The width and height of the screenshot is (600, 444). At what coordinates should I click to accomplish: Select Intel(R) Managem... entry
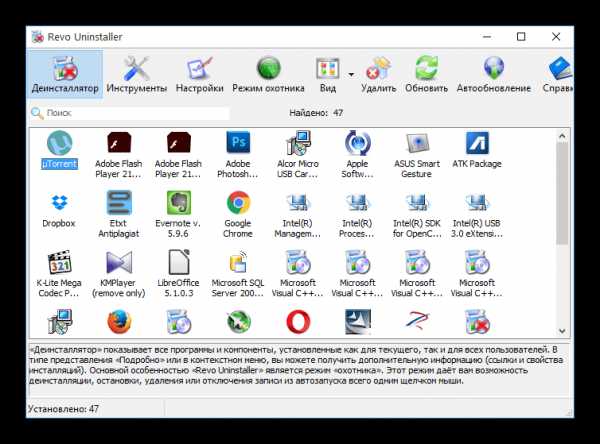tap(297, 214)
